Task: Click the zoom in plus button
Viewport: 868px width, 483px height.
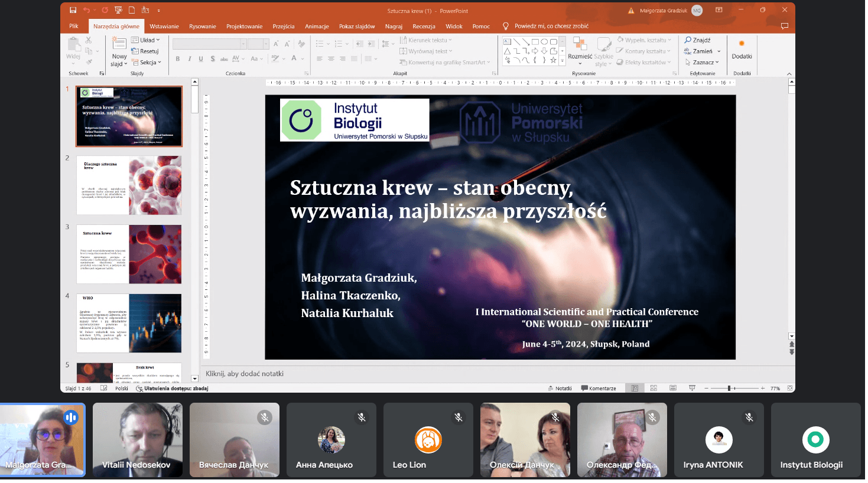Action: click(x=763, y=389)
